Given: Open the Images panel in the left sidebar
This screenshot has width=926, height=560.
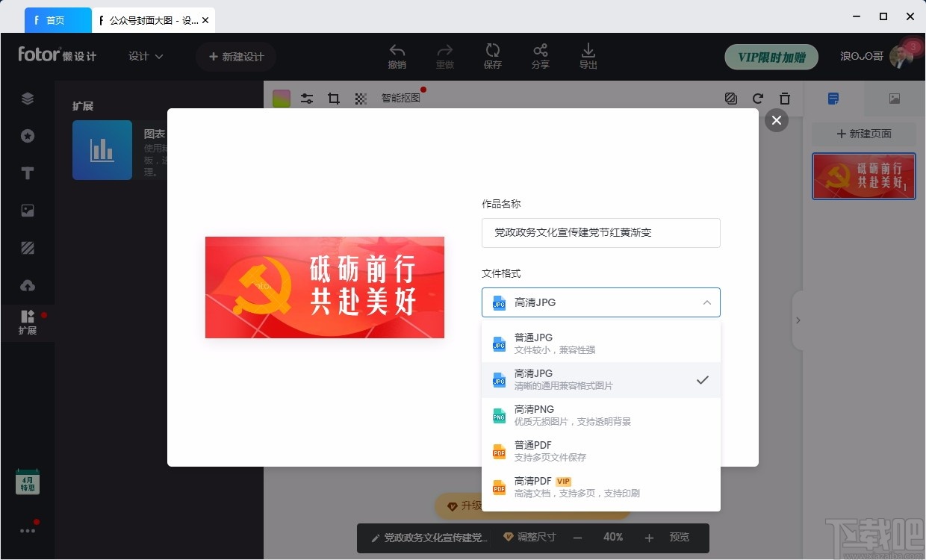Looking at the screenshot, I should (28, 210).
